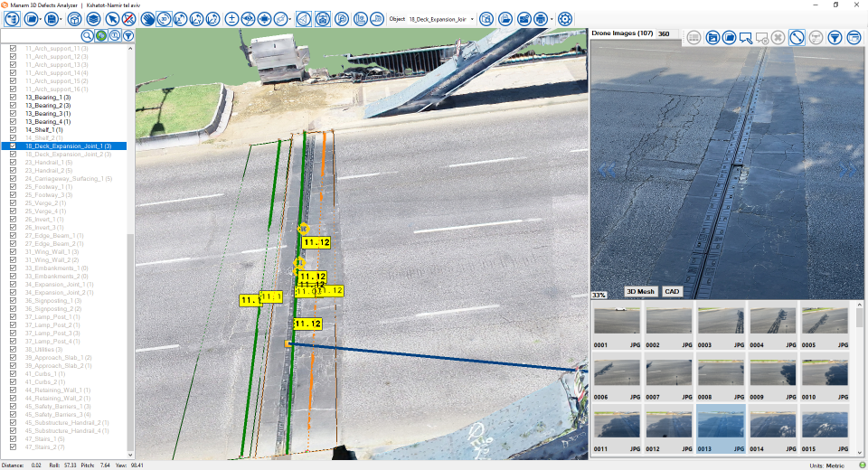Toggle checkbox for 47_Stairs_2 (7)
This screenshot has width=868, height=470.
click(13, 446)
